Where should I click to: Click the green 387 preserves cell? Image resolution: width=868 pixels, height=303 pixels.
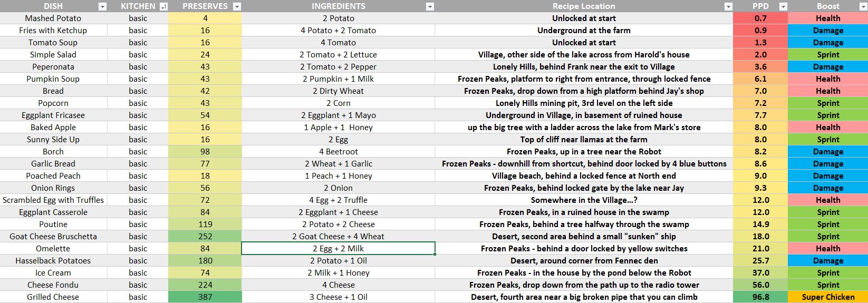click(205, 297)
